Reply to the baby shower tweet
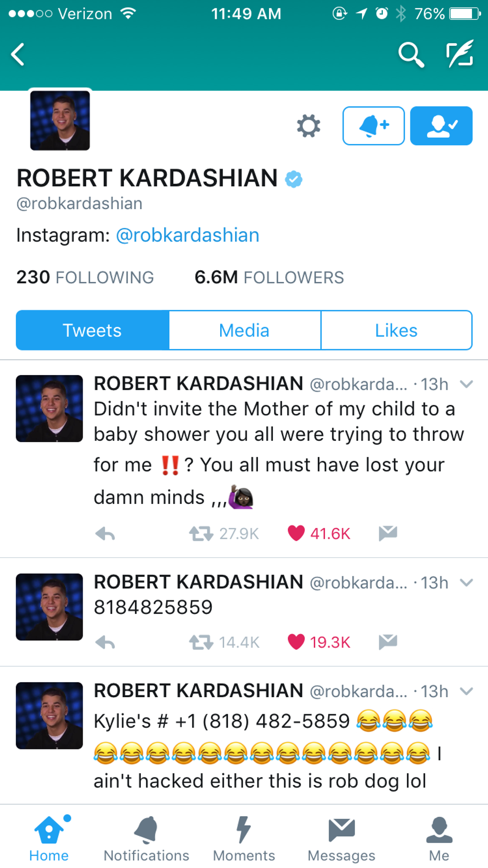The height and width of the screenshot is (868, 488). coord(105,534)
